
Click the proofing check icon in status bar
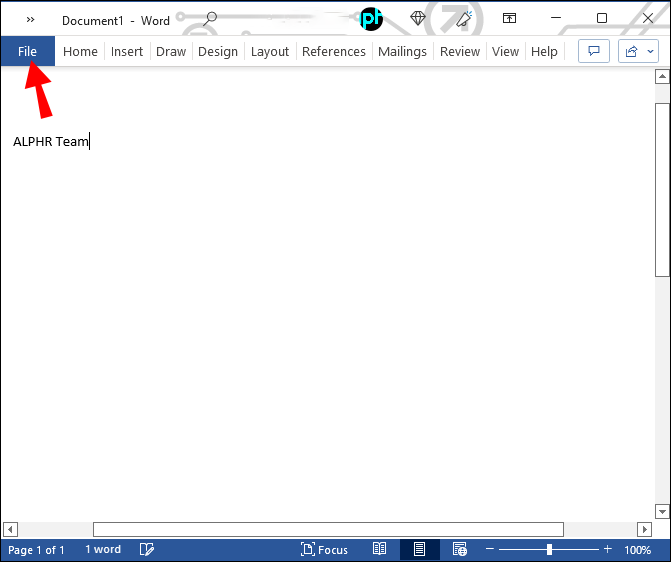pos(147,549)
